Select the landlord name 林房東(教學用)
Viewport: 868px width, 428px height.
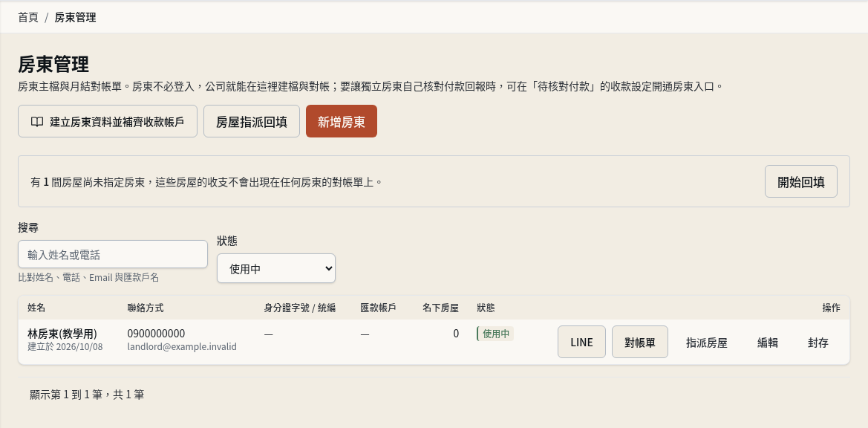(x=62, y=334)
